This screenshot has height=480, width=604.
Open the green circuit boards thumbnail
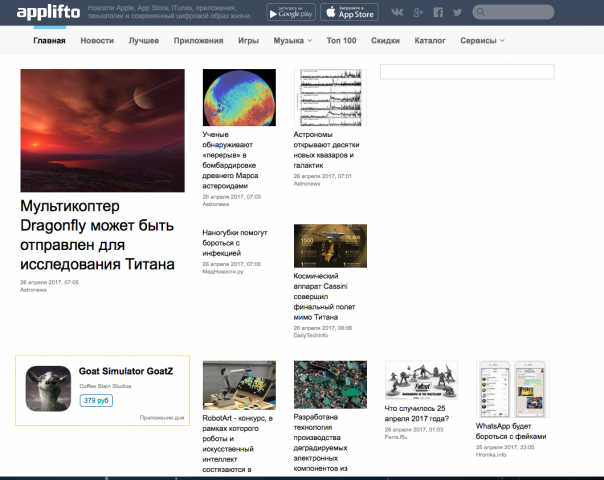[330, 384]
